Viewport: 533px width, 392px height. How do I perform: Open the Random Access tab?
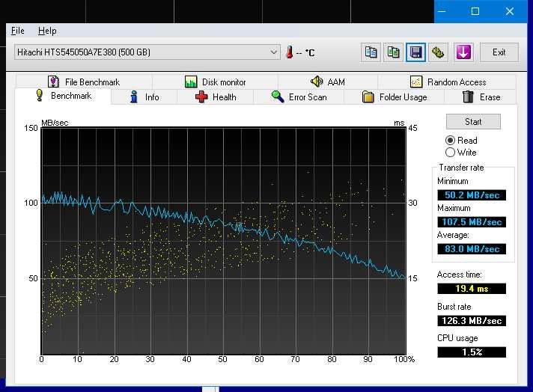point(448,82)
